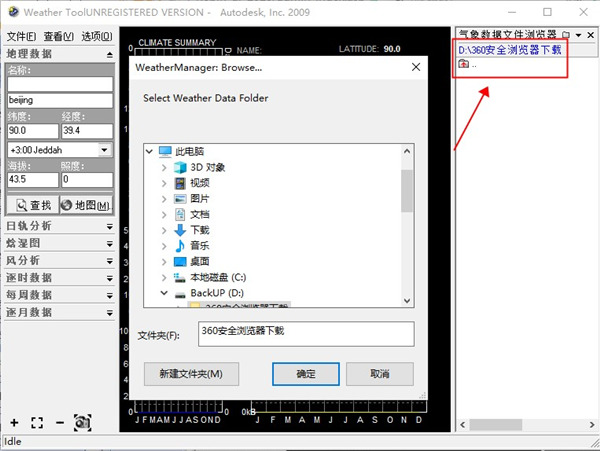Collapse the BackUP (D:) drive node
The height and width of the screenshot is (451, 600).
164,294
